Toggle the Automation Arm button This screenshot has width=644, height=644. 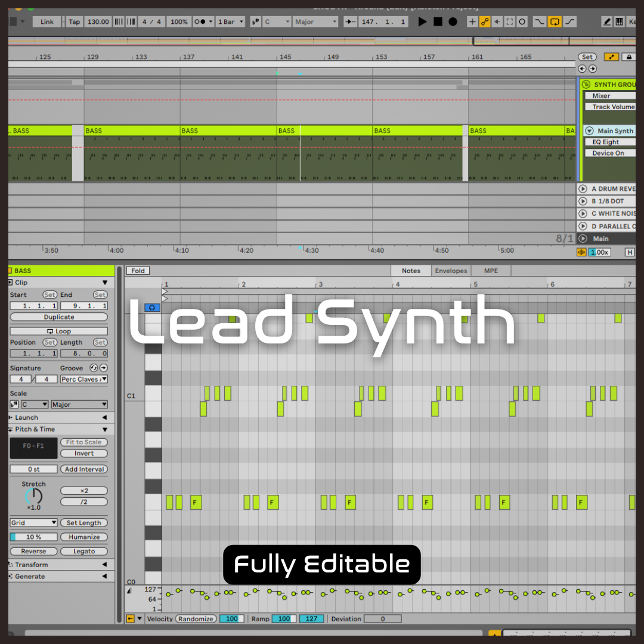pos(485,21)
